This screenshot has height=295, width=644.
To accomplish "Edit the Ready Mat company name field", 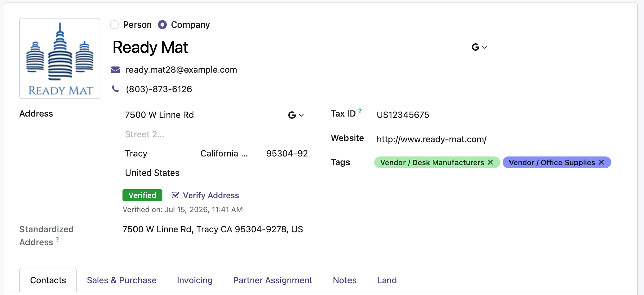I will click(288, 47).
